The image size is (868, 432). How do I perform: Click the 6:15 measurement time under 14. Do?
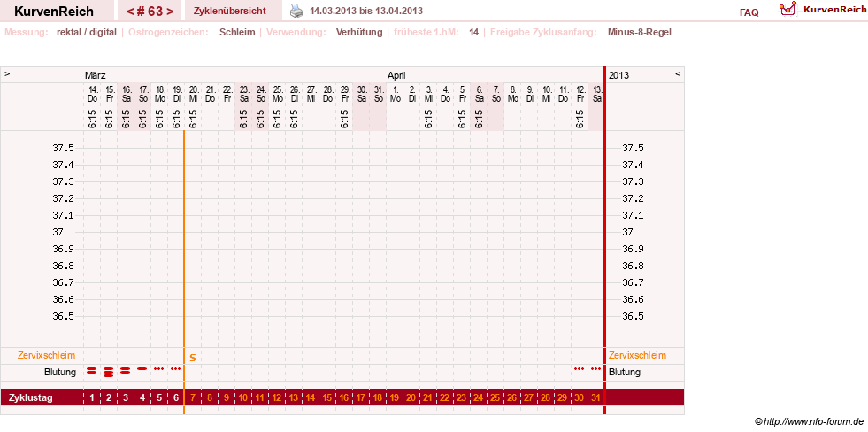click(x=92, y=119)
